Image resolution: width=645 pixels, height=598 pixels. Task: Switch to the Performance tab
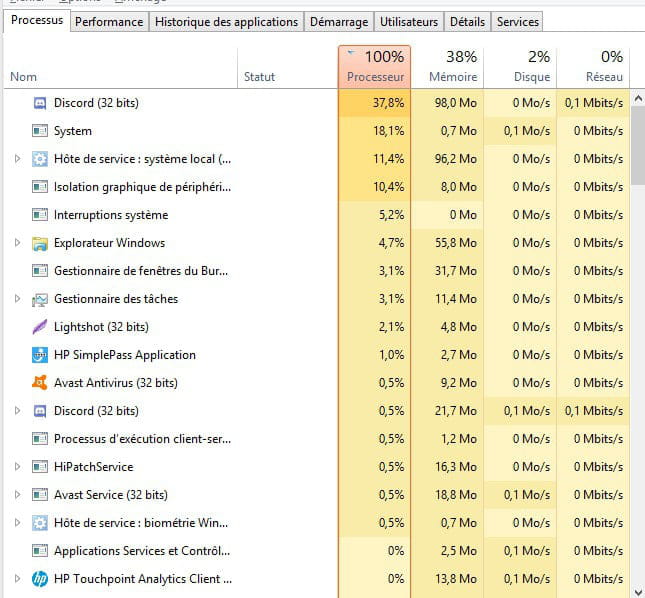pyautogui.click(x=109, y=21)
